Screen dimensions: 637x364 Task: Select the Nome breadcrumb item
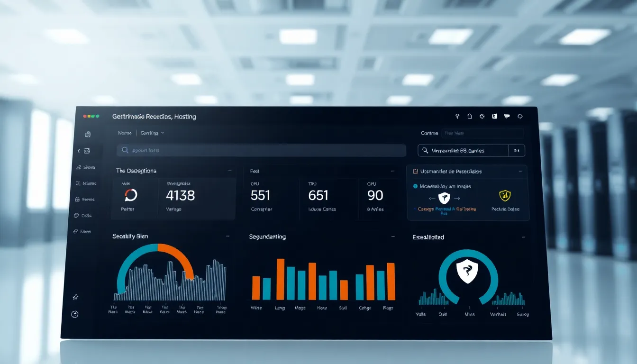pos(124,133)
